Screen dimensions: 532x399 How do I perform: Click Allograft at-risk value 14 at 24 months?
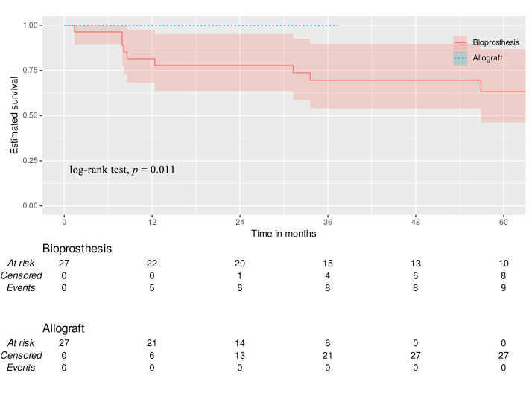pyautogui.click(x=240, y=343)
